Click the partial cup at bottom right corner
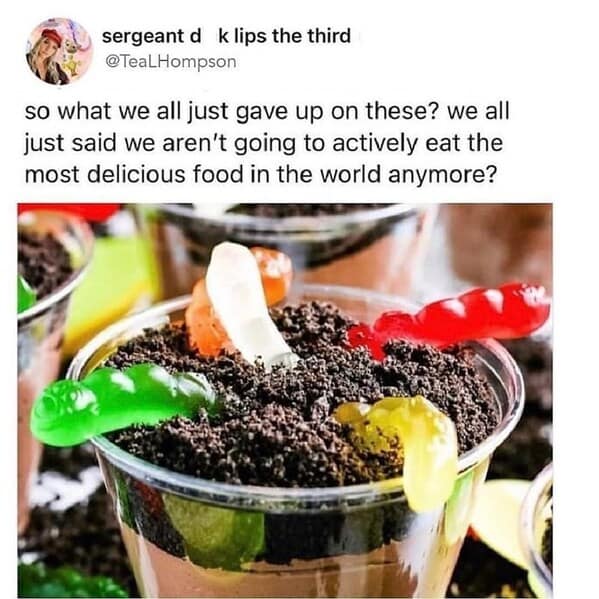This screenshot has width=599, height=599. (x=538, y=535)
